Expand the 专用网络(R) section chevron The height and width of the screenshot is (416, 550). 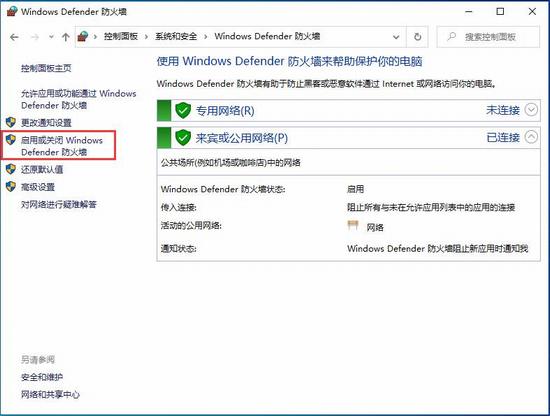coord(531,110)
